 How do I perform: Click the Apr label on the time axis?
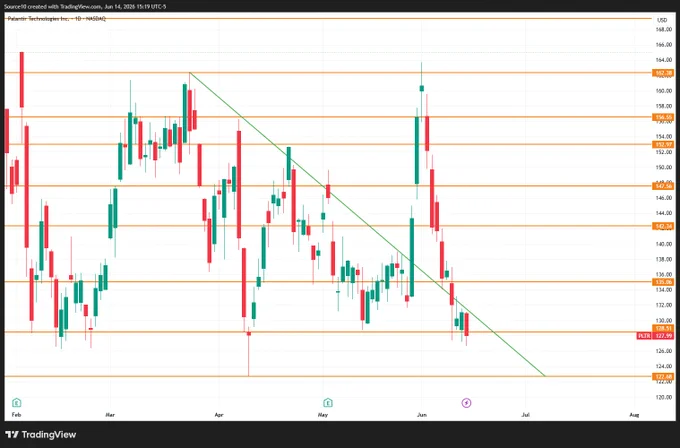click(219, 415)
